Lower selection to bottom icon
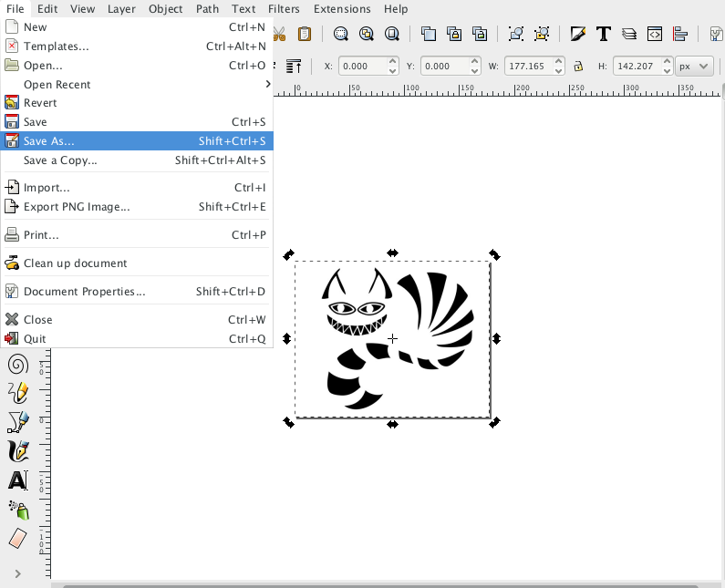The width and height of the screenshot is (725, 588). [294, 67]
